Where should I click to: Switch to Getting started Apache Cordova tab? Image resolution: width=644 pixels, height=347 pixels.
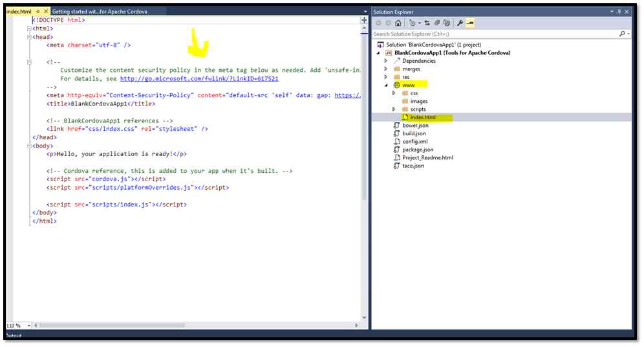[99, 12]
